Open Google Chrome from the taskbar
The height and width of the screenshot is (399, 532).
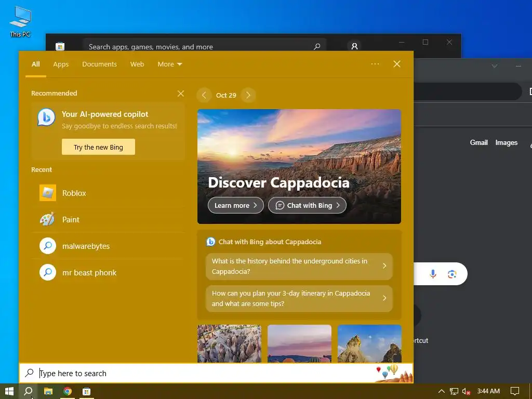coord(68,391)
